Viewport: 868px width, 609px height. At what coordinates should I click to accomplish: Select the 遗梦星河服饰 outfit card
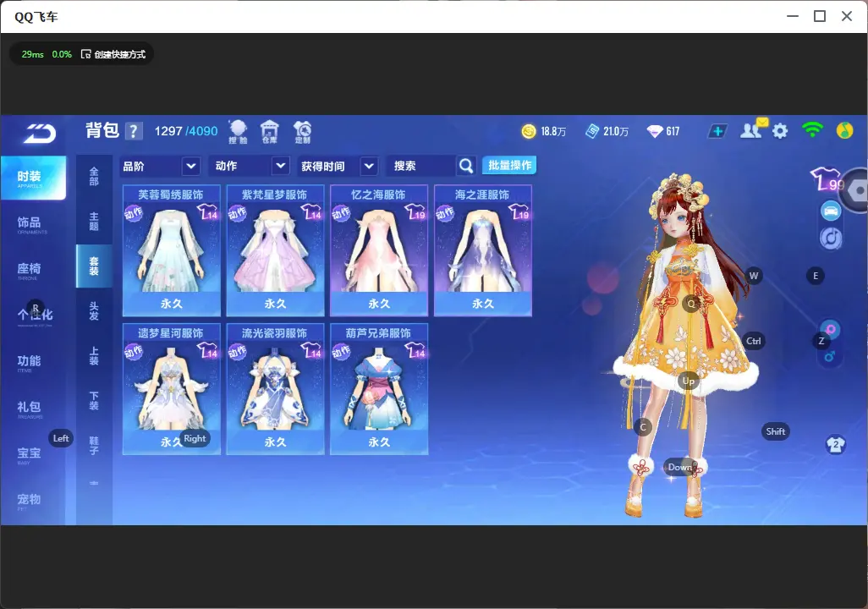pos(172,389)
